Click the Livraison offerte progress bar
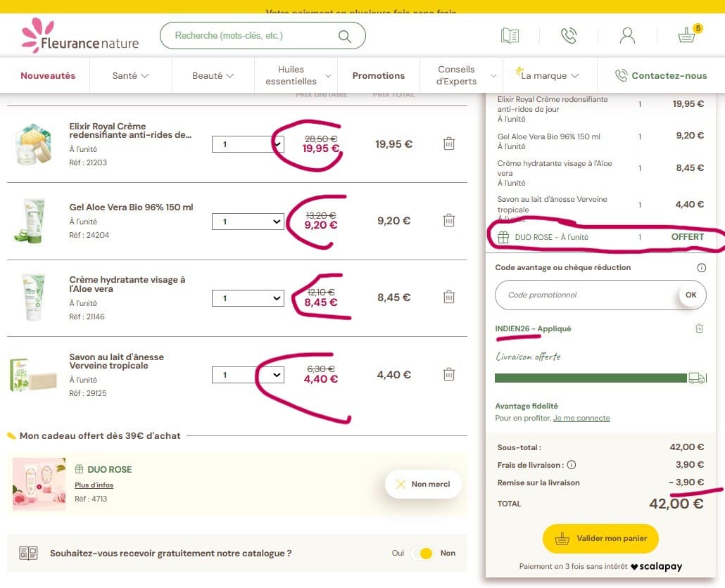Image resolution: width=725 pixels, height=588 pixels. pos(591,378)
